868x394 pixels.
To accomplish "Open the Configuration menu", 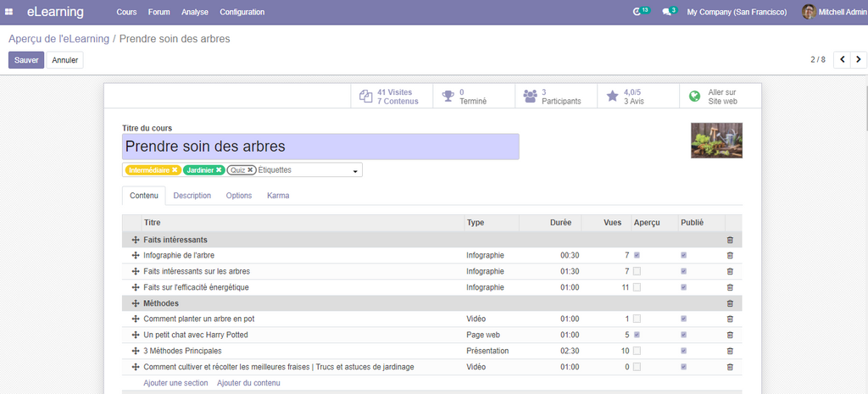I will 242,12.
